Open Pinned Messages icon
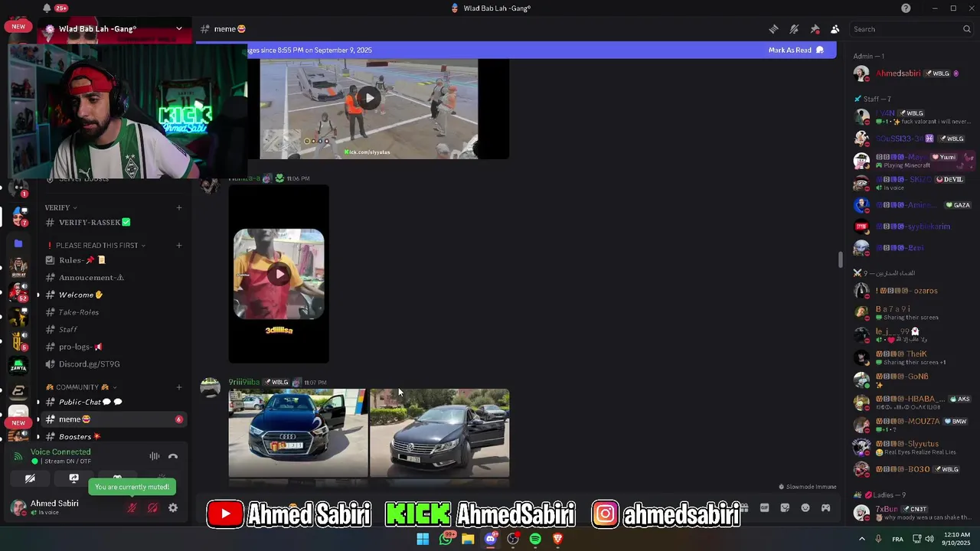 coord(815,29)
